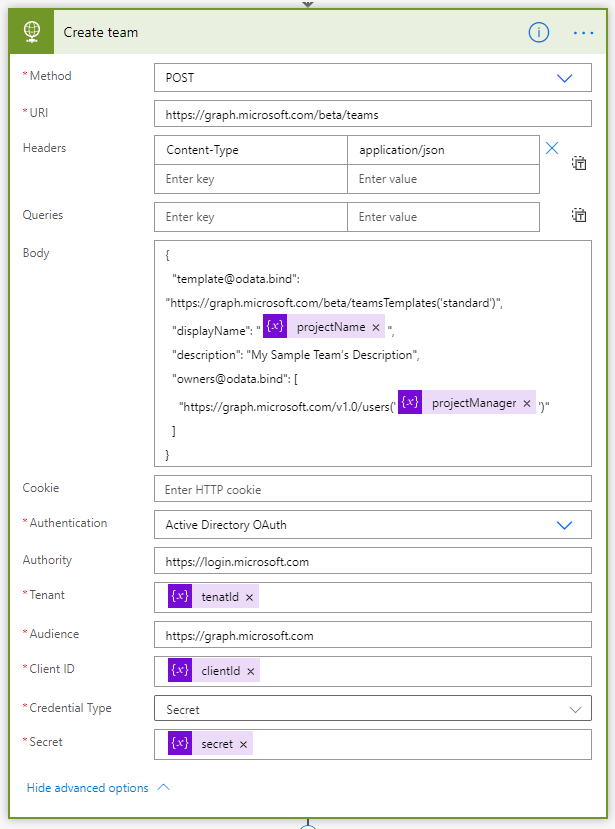Image resolution: width=615 pixels, height=829 pixels.
Task: Edit the application/json header value
Action: (x=443, y=150)
